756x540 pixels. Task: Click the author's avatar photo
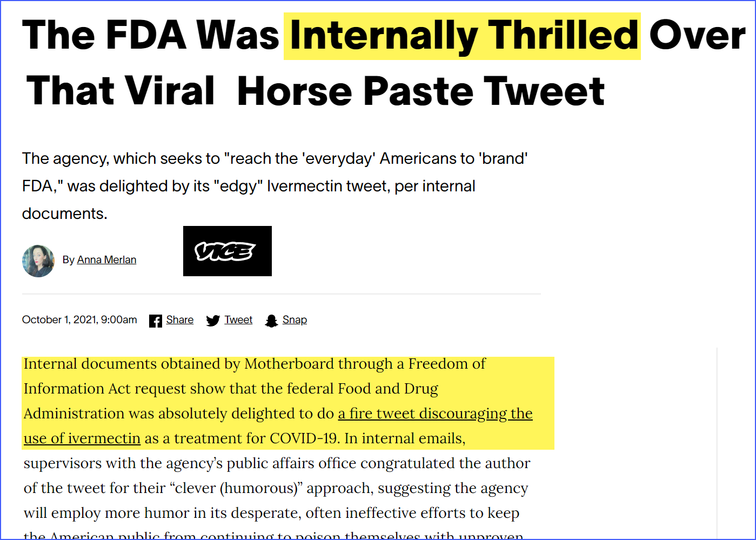point(38,261)
